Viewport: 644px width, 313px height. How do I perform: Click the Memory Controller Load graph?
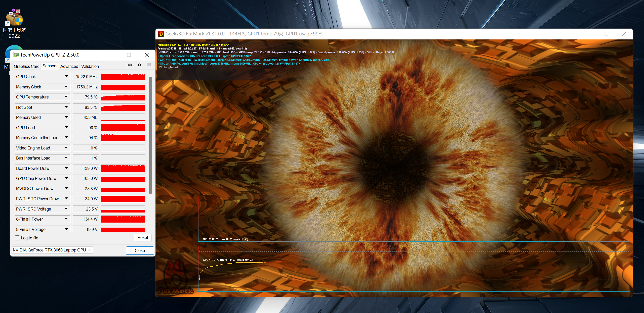click(x=123, y=138)
